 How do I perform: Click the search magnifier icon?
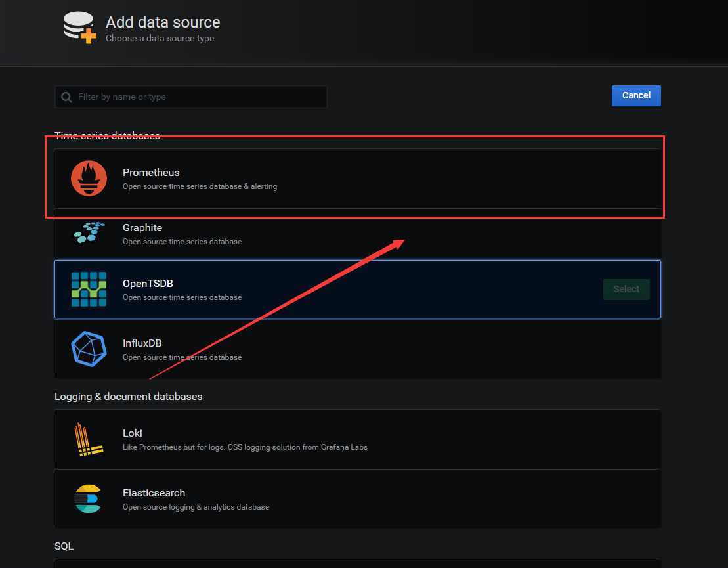point(66,97)
